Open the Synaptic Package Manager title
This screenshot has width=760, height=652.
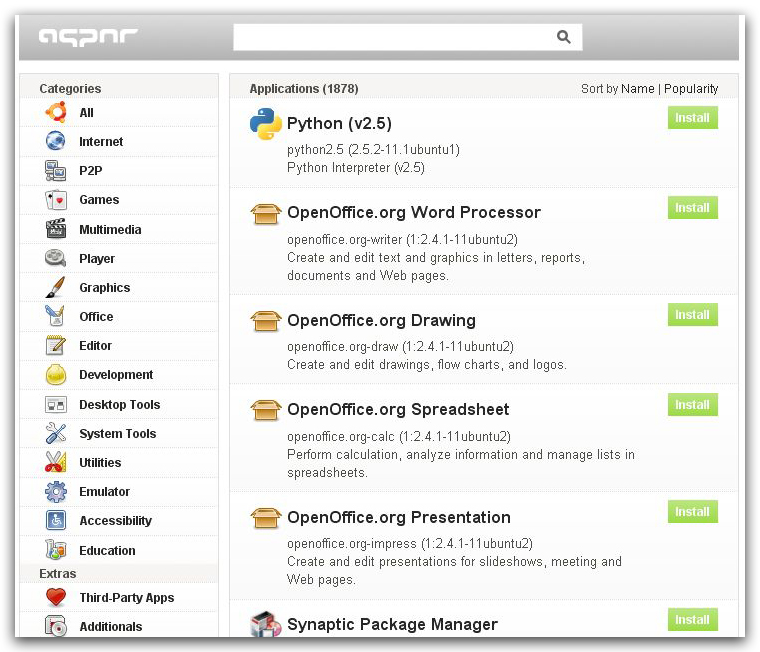tap(392, 624)
